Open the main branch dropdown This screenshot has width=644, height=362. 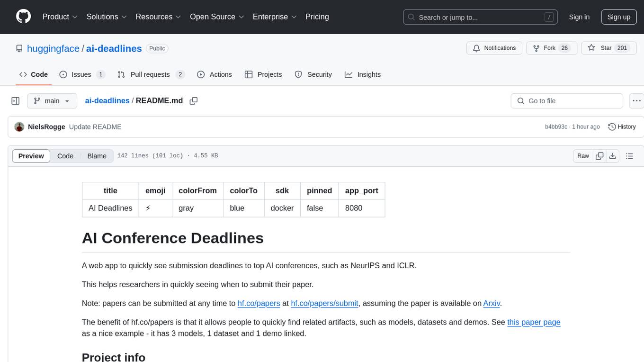52,101
